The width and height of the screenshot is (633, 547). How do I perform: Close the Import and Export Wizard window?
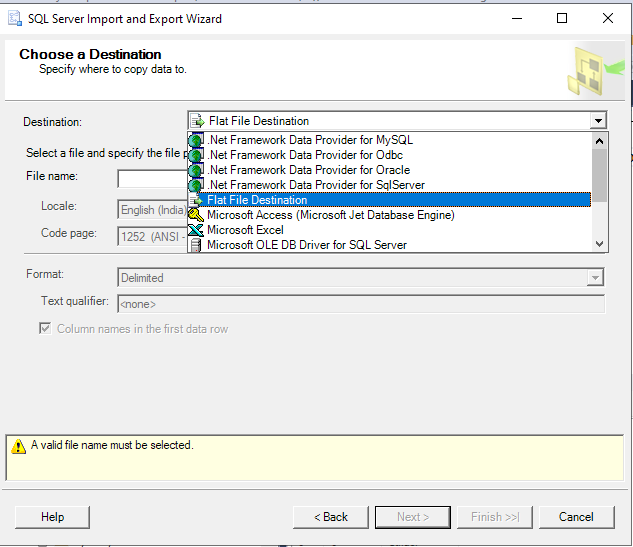pyautogui.click(x=608, y=18)
